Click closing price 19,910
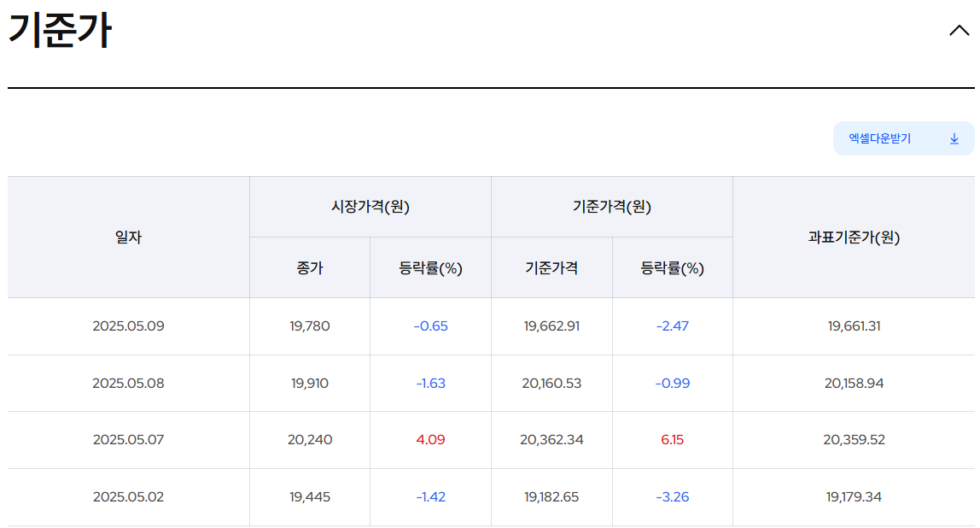Image resolution: width=980 pixels, height=528 pixels. tap(309, 383)
